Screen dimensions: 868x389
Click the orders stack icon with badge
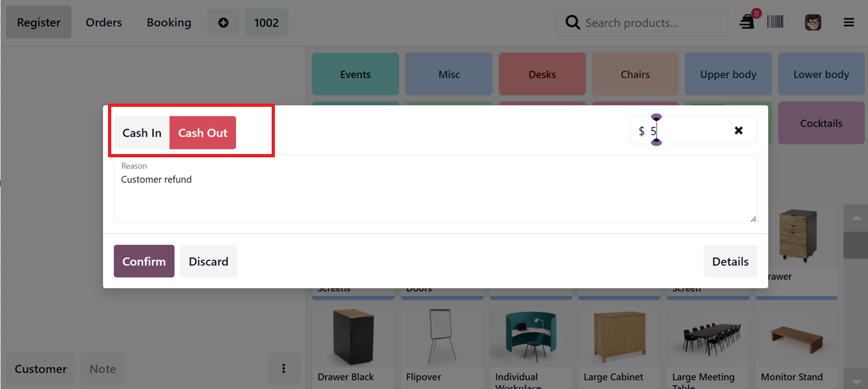pyautogui.click(x=747, y=22)
